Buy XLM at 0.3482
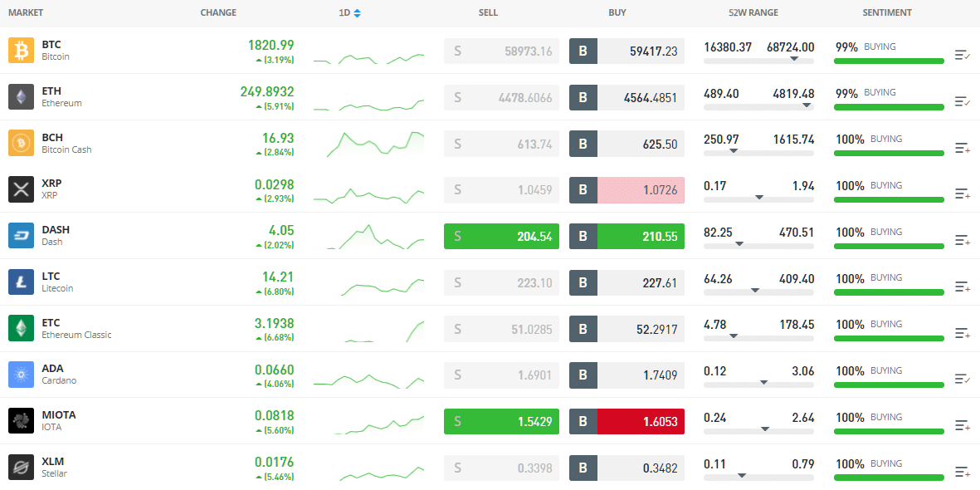The width and height of the screenshot is (980, 490). (x=627, y=468)
